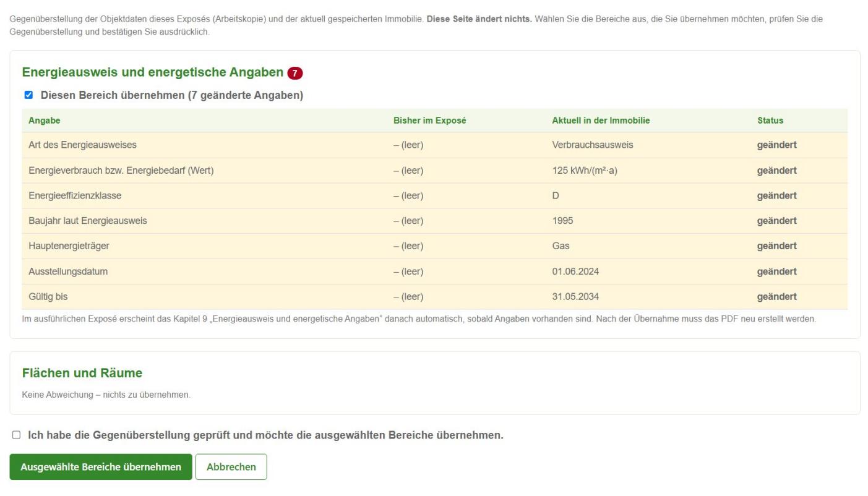The image size is (868, 496).
Task: Click the 'geändert' status for Baujahr laut Energieausweis
Action: coord(777,221)
